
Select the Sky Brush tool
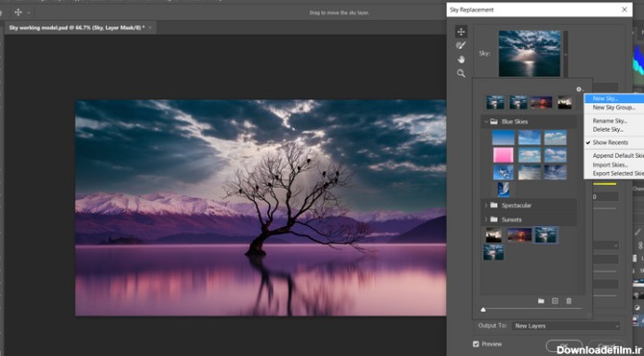point(460,45)
